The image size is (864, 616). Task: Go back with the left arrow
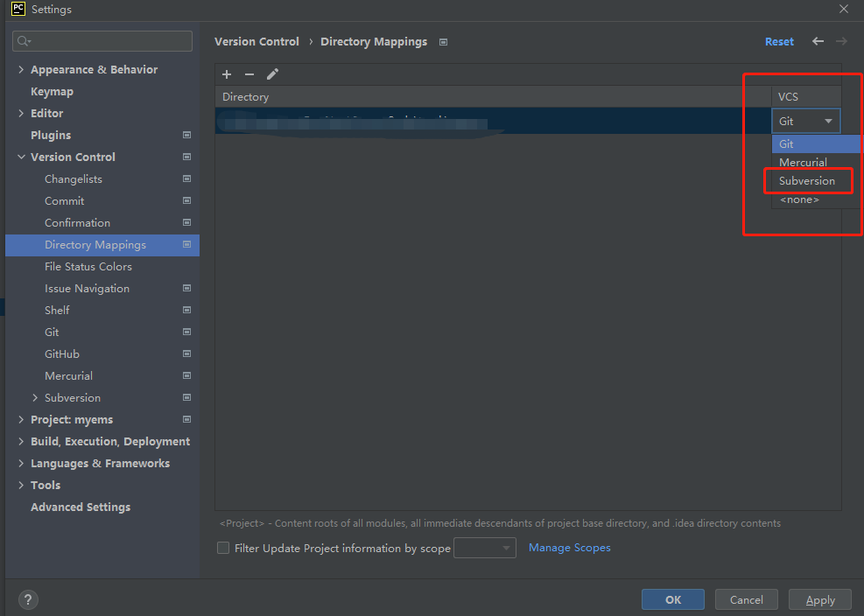(x=818, y=41)
